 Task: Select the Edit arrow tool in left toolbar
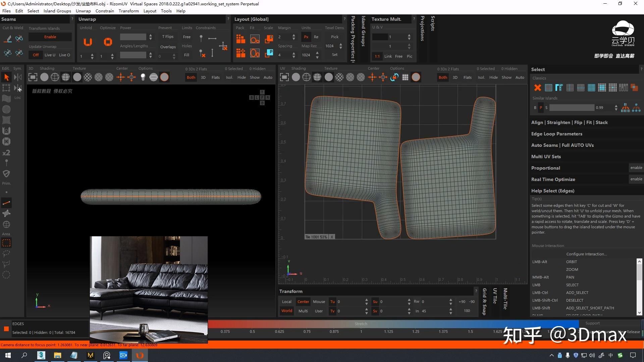(x=6, y=77)
